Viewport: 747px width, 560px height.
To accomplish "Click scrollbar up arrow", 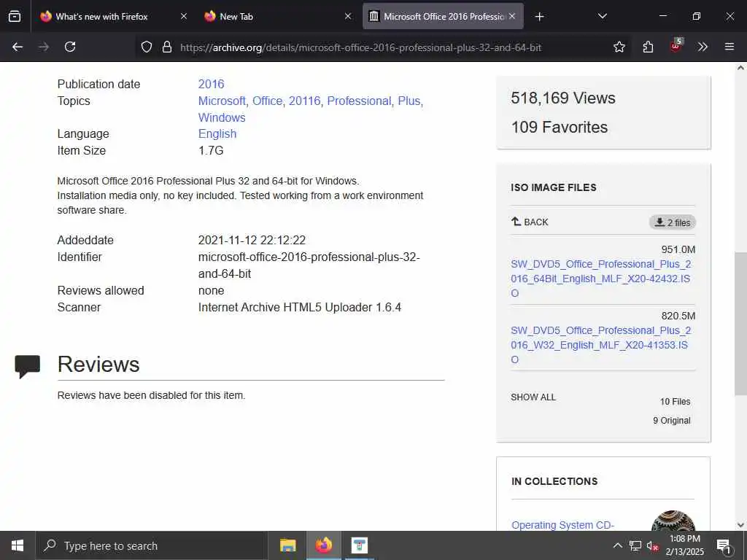I will (x=740, y=68).
